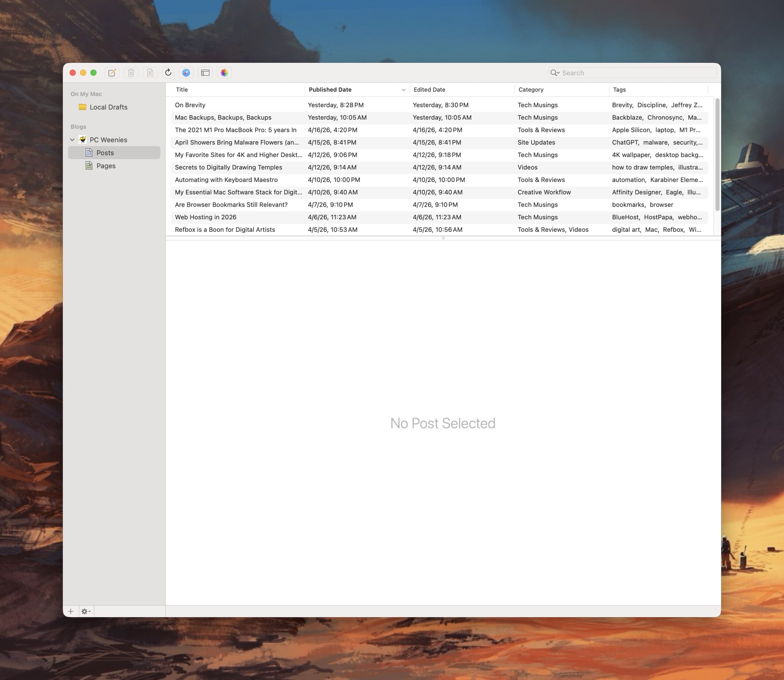This screenshot has width=784, height=680.
Task: Select the "On Brevity" post row
Action: 190,105
